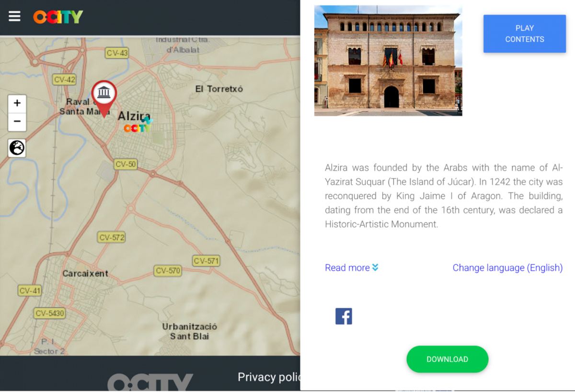Click the O-CITY logo in header
This screenshot has width=575, height=392.
[58, 17]
